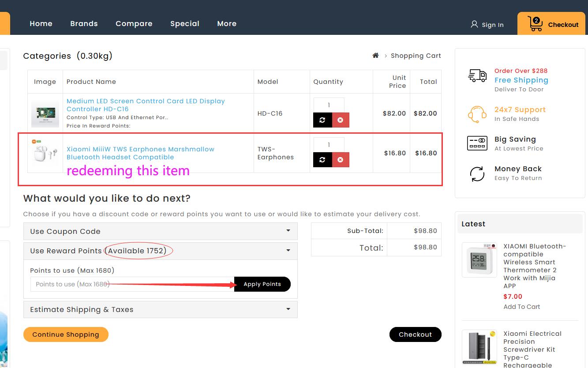The height and width of the screenshot is (368, 588).
Task: Click the Latest section heading
Action: [x=473, y=224]
